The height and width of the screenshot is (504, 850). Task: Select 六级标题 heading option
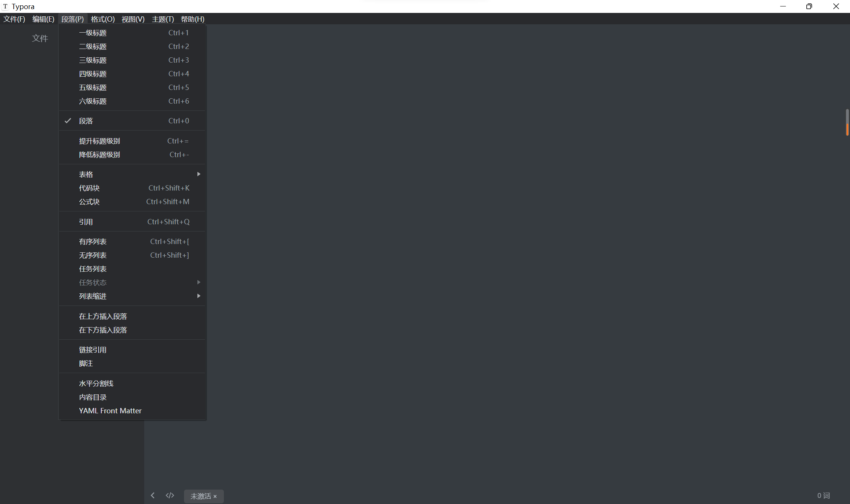pos(132,101)
